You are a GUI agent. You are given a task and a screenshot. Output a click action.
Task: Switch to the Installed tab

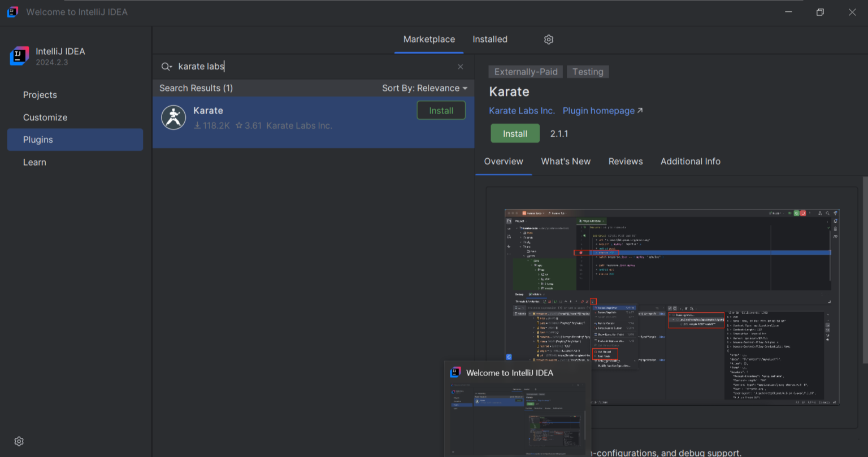point(489,39)
